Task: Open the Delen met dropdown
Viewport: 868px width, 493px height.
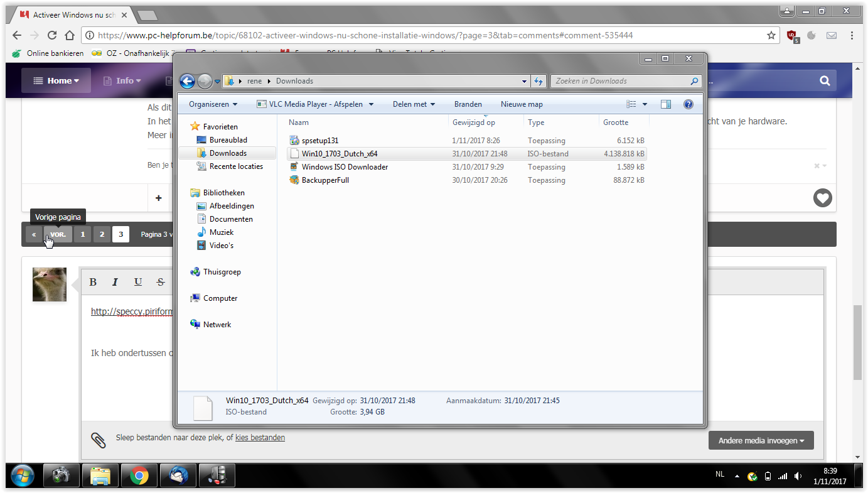Action: tap(414, 104)
